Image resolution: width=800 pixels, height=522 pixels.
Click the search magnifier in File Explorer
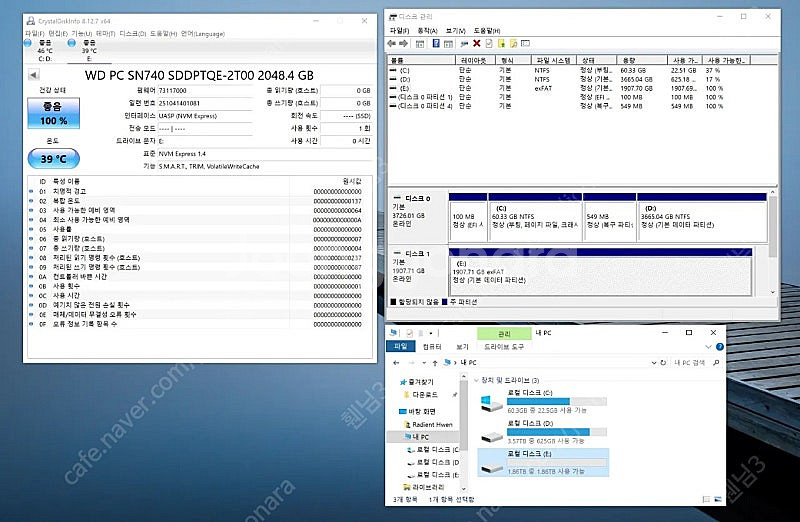716,362
